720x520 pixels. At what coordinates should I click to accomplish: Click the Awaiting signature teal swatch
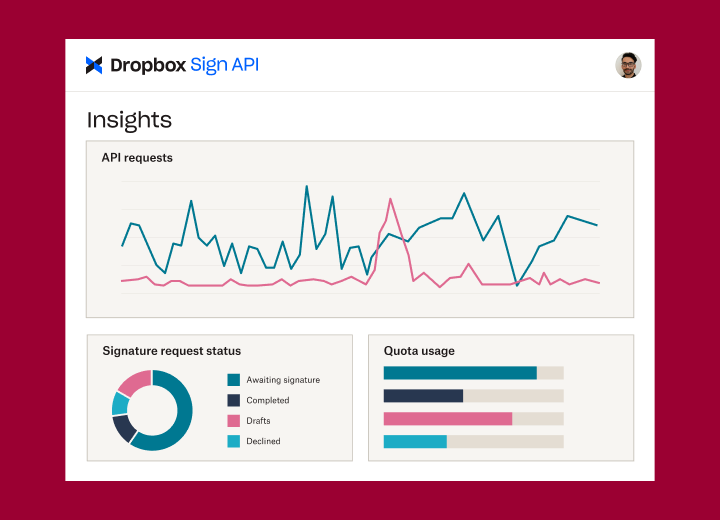(234, 380)
